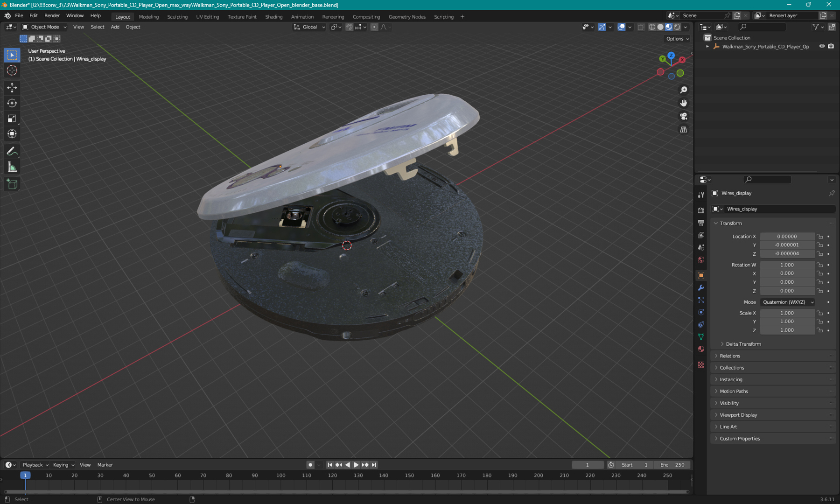Choose the Annotate pencil tool
The image size is (840, 504).
click(x=12, y=151)
